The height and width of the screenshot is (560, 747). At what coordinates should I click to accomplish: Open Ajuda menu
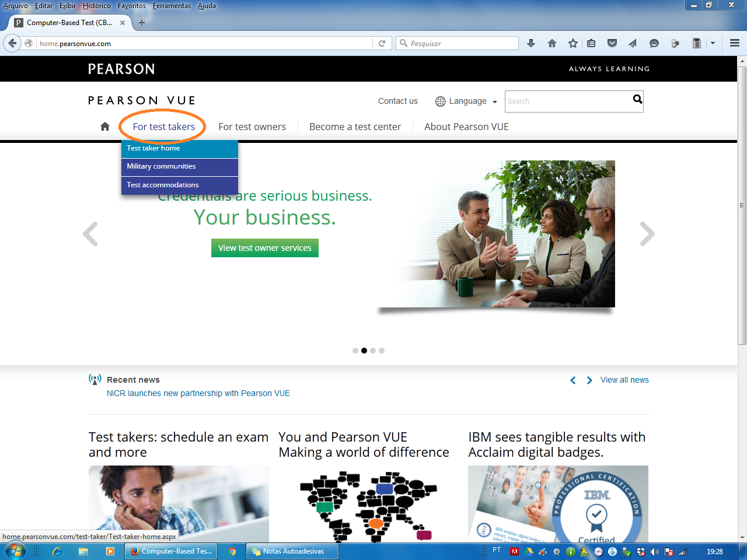coord(207,6)
